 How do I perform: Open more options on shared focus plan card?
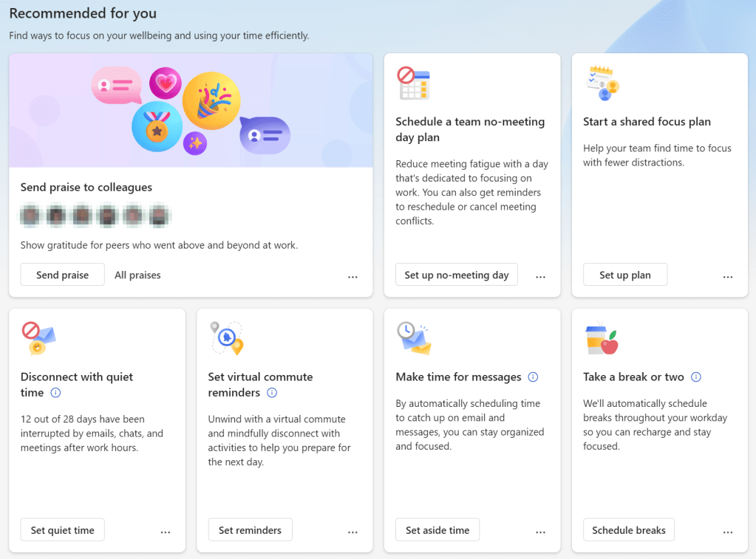point(728,276)
